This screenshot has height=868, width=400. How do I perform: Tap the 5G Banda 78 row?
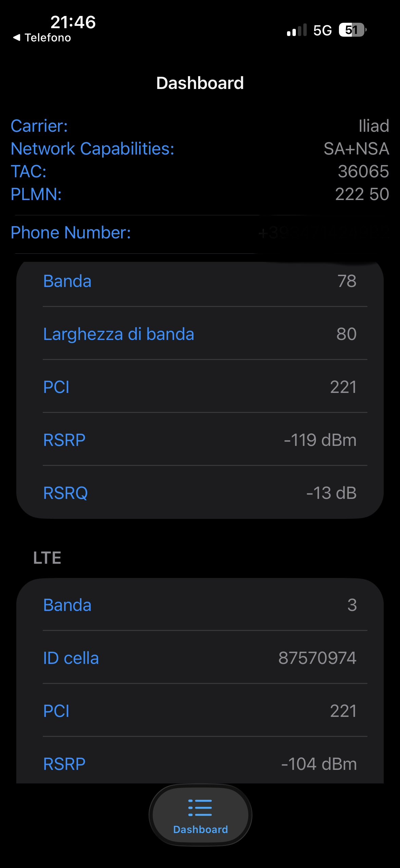pos(200,281)
